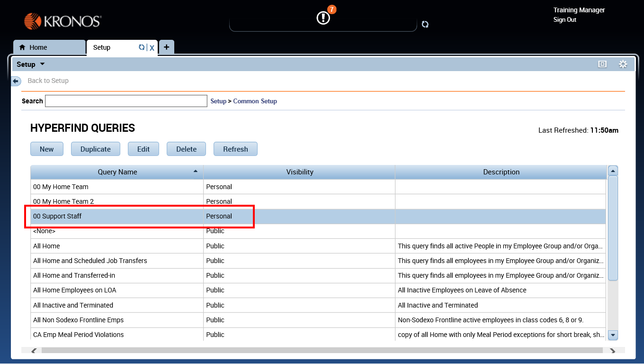The image size is (644, 364).
Task: Sort by Query Name column arrow
Action: coord(196,171)
